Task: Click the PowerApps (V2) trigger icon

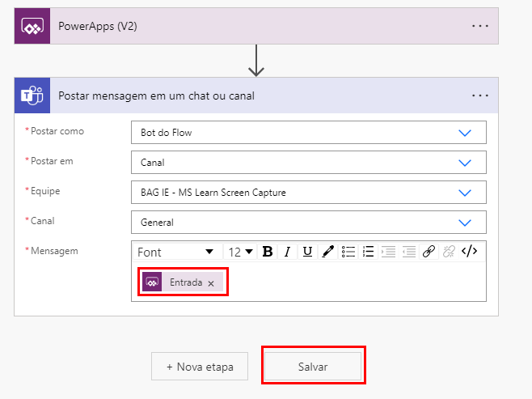Action: coord(32,26)
